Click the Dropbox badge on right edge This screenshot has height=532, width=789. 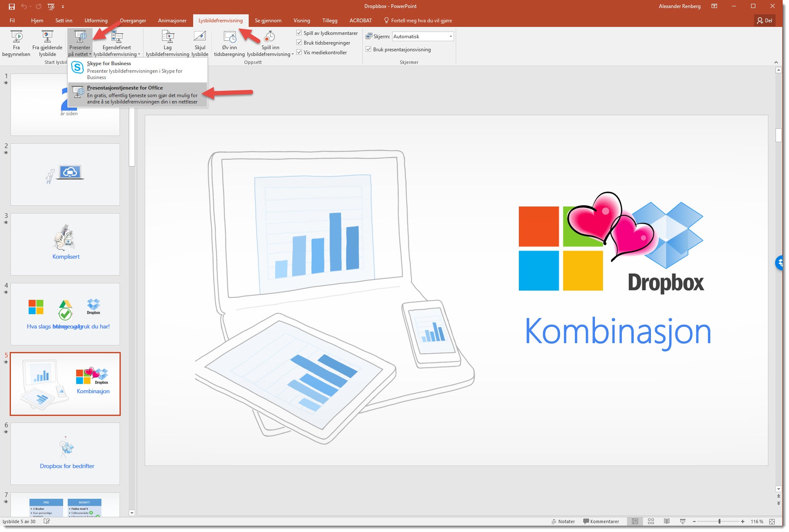[779, 263]
